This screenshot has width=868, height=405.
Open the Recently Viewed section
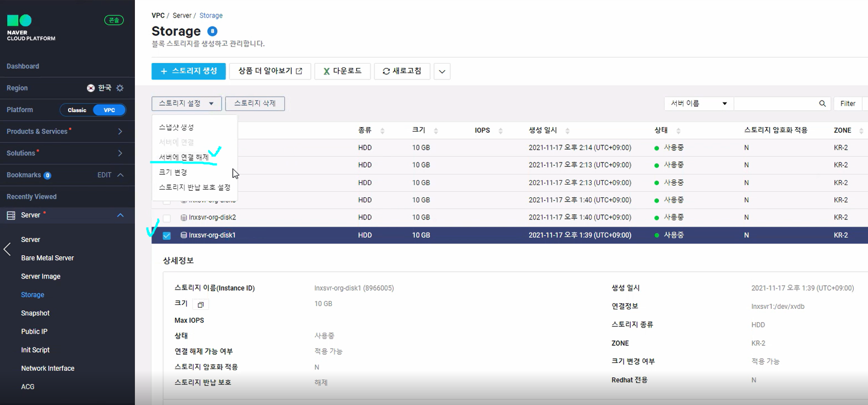click(x=32, y=197)
